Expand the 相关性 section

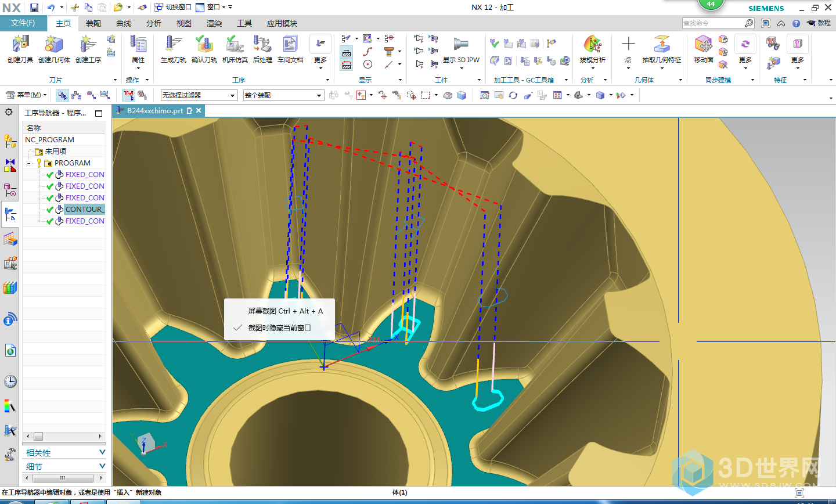coord(65,452)
